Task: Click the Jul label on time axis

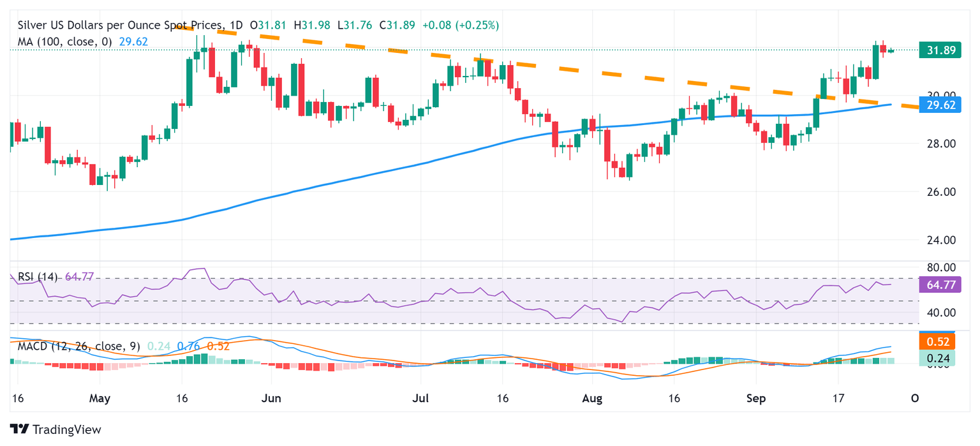Action: (x=420, y=399)
